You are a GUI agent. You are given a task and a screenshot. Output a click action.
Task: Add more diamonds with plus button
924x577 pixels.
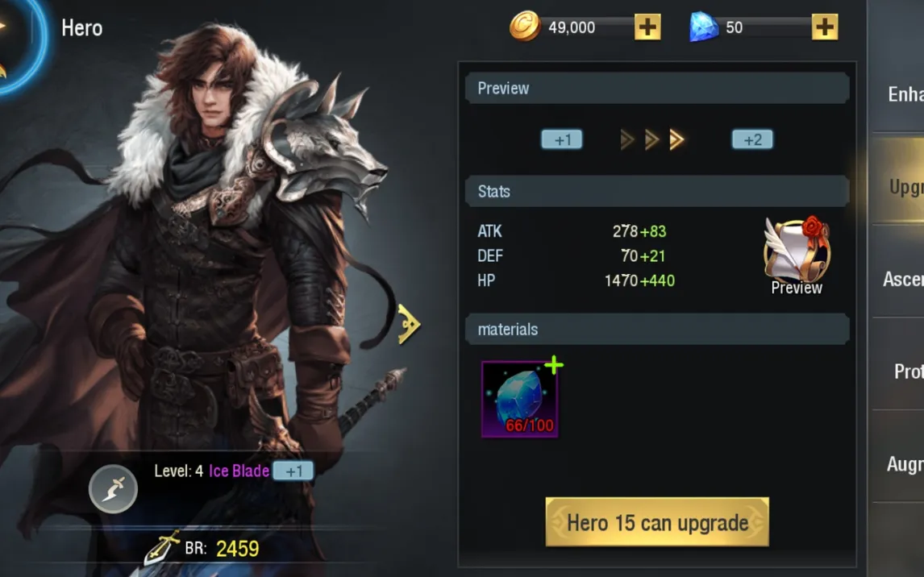(824, 27)
